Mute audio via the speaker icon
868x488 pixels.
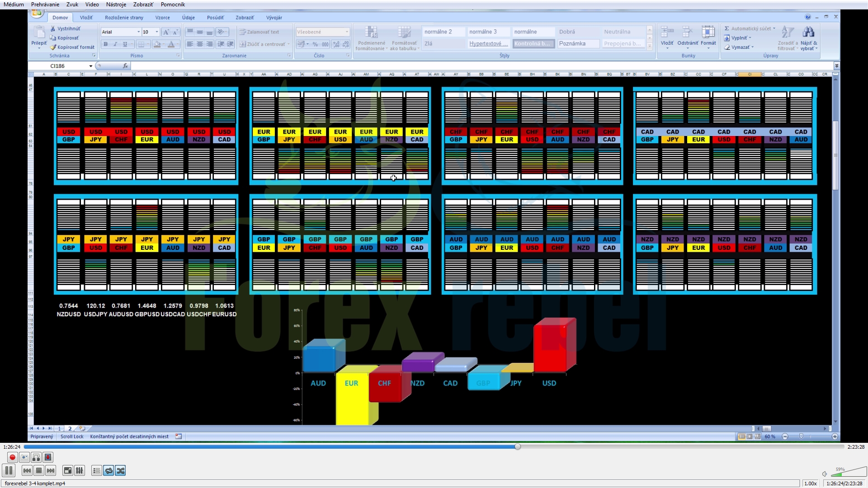pyautogui.click(x=824, y=474)
